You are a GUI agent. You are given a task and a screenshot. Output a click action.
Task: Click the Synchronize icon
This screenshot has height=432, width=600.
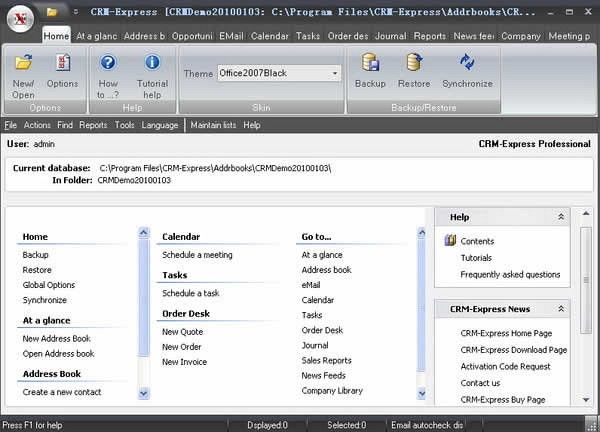(x=467, y=62)
